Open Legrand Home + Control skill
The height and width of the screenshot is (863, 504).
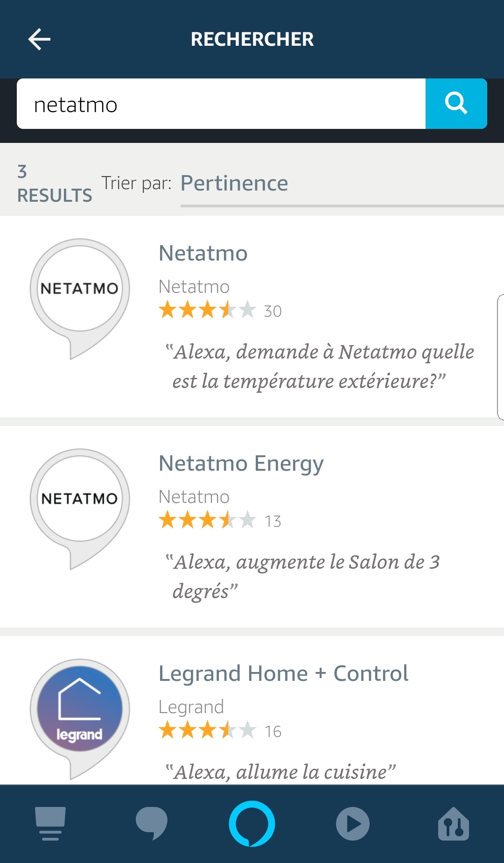pyautogui.click(x=283, y=674)
